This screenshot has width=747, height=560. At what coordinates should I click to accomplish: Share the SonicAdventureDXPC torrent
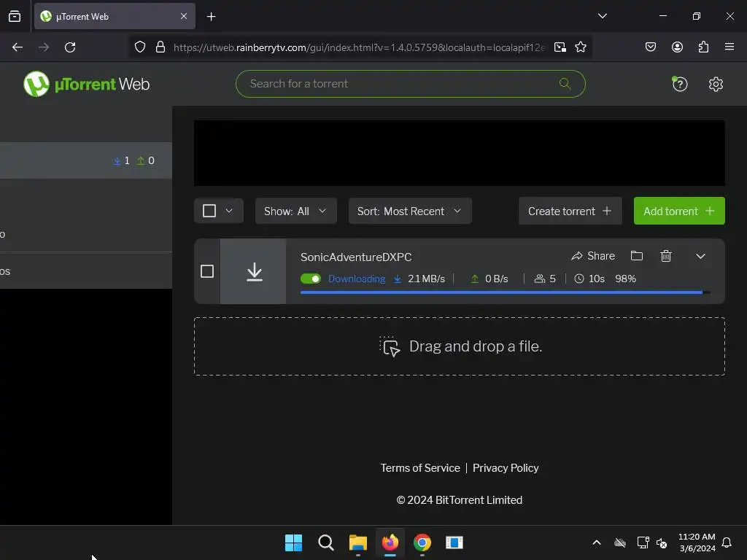593,256
